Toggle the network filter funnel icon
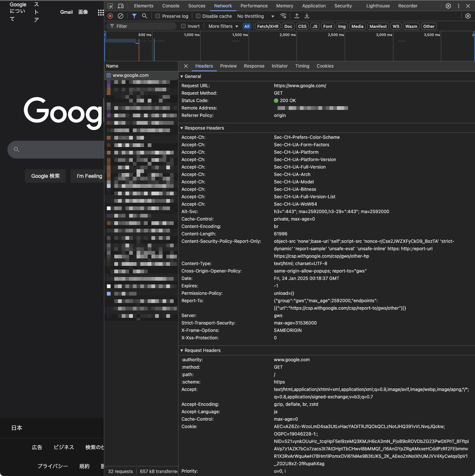475x476 pixels. [134, 16]
